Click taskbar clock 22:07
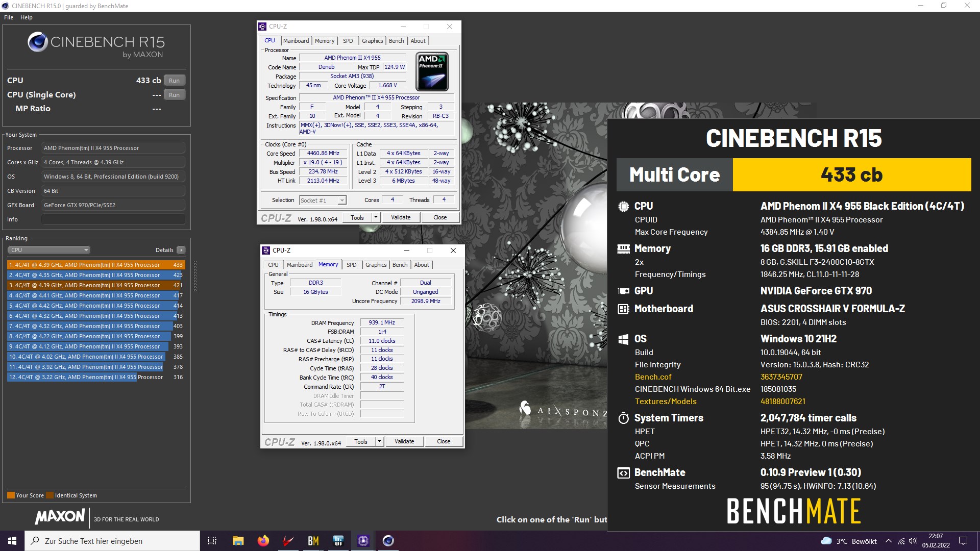Viewport: 980px width, 551px height. [936, 541]
